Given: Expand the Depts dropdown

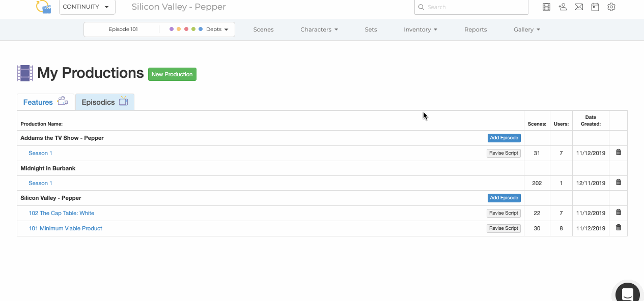Looking at the screenshot, I should [217, 29].
